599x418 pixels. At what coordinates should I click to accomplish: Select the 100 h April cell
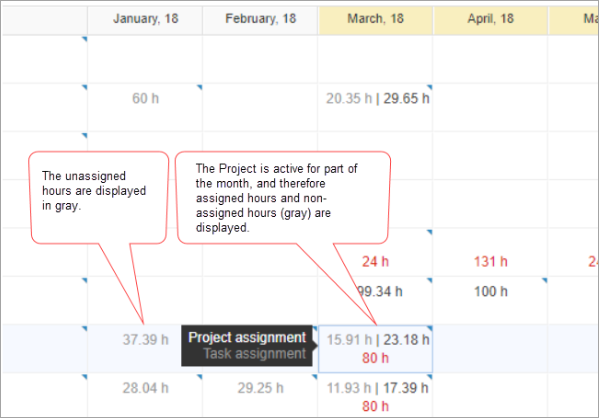pyautogui.click(x=491, y=292)
